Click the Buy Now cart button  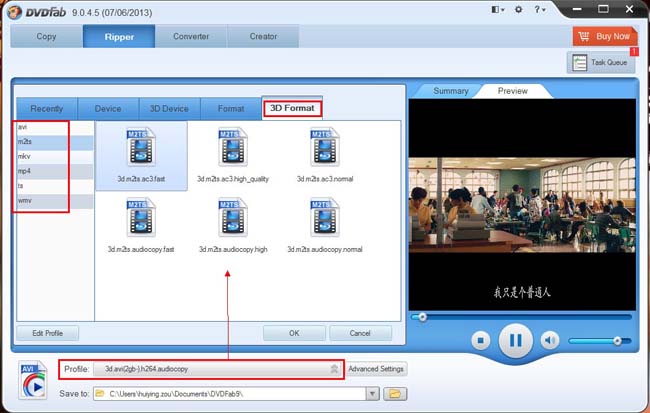click(x=605, y=36)
